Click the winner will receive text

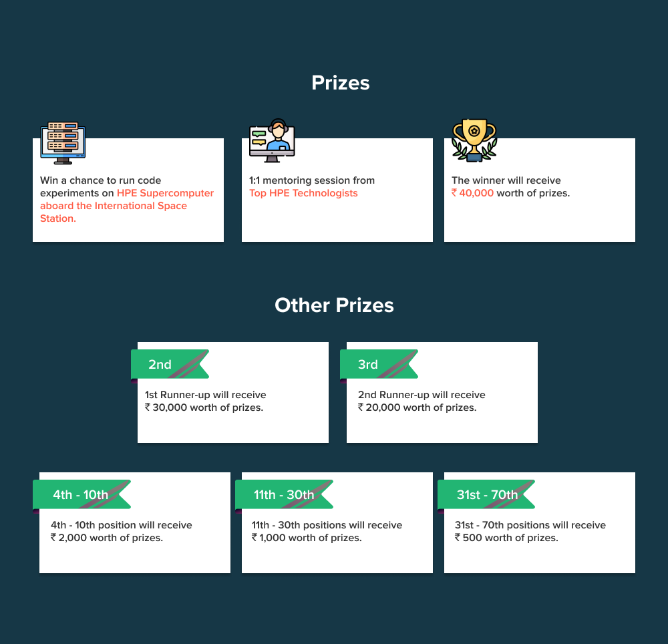506,180
